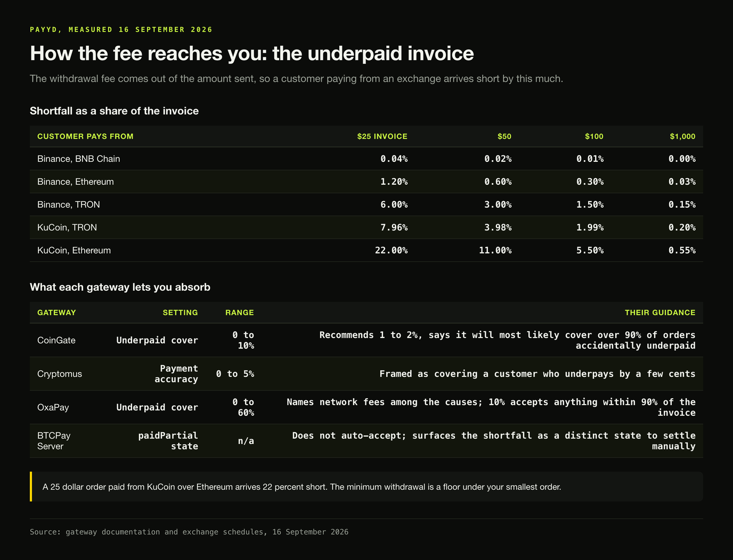Click the 0.20% cell for KuCoin TRON
This screenshot has width=733, height=560.
click(682, 227)
